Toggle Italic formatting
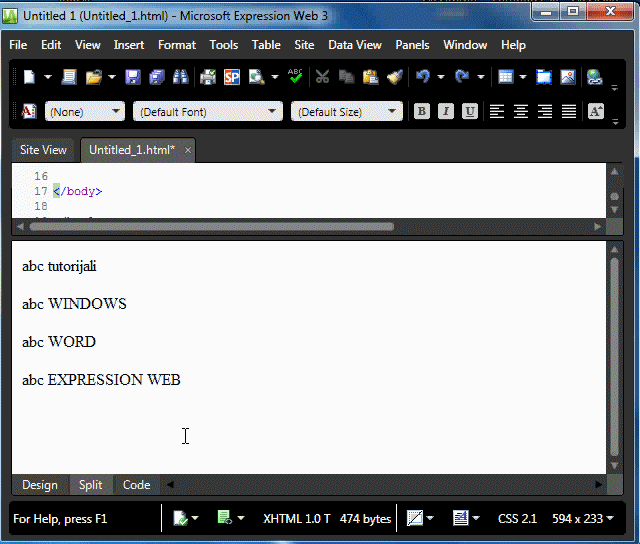The width and height of the screenshot is (640, 544). (x=446, y=112)
